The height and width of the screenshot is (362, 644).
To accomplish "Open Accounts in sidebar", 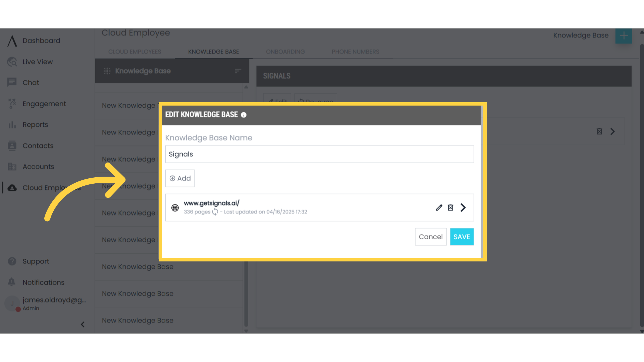I will pyautogui.click(x=38, y=167).
